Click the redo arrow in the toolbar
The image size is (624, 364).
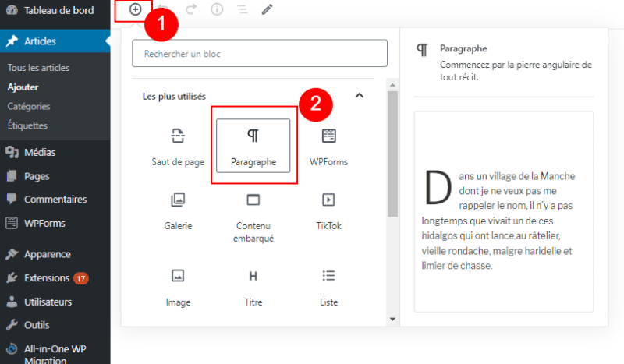pyautogui.click(x=191, y=10)
